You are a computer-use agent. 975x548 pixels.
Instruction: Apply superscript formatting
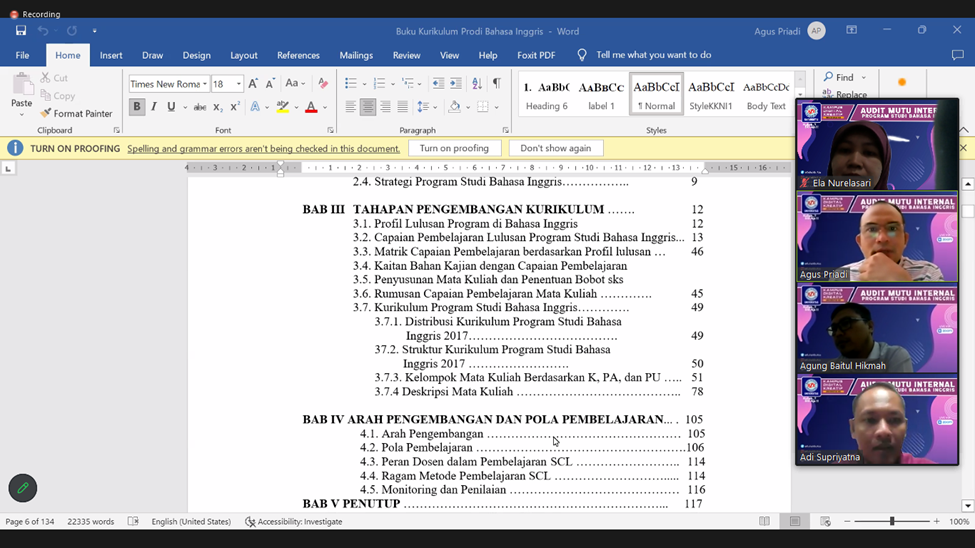point(234,107)
